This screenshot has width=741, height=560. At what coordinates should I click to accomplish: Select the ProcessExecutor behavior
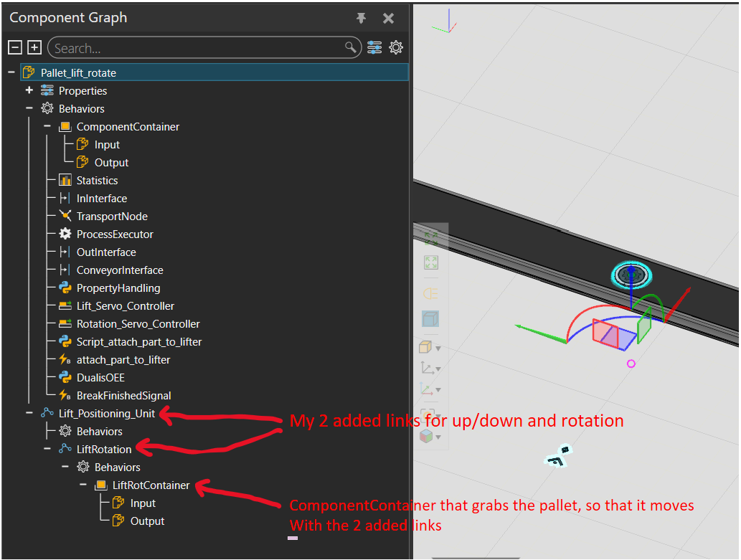tap(115, 234)
